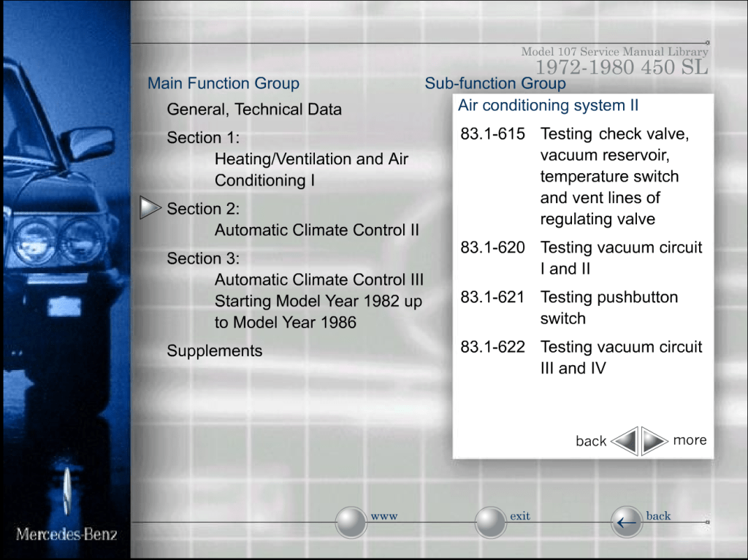This screenshot has width=748, height=560.
Task: Click the 'more' text label
Action: [x=690, y=440]
